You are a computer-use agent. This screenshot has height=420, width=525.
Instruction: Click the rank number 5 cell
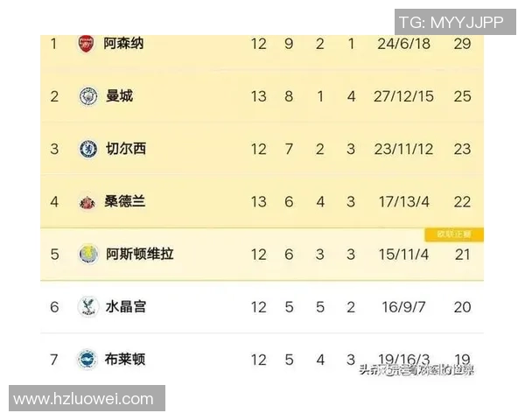(54, 255)
